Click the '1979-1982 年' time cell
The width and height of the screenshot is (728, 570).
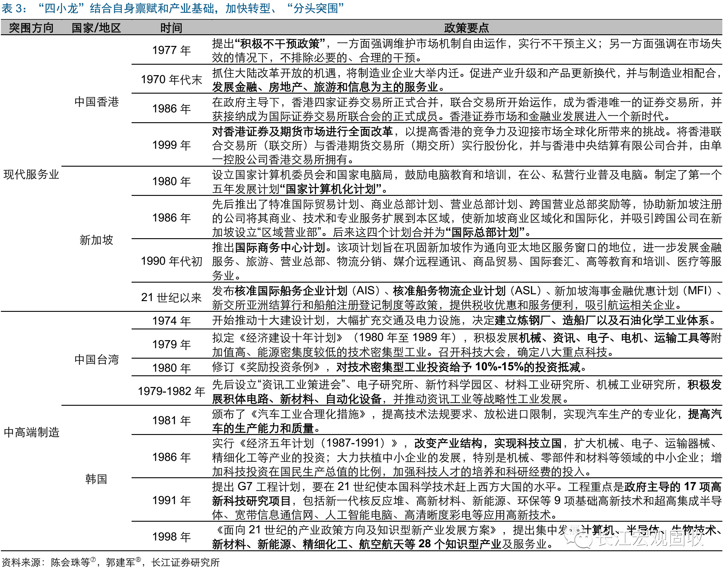click(x=171, y=391)
